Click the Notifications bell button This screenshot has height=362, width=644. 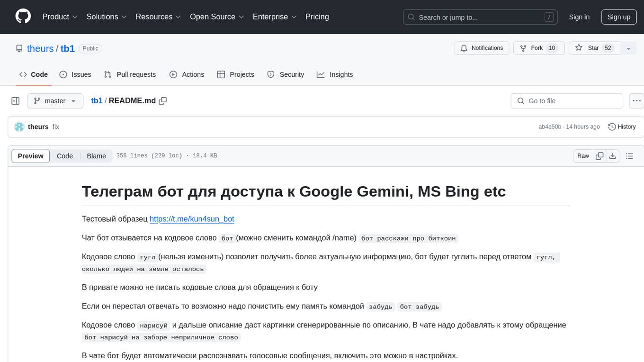click(x=482, y=48)
